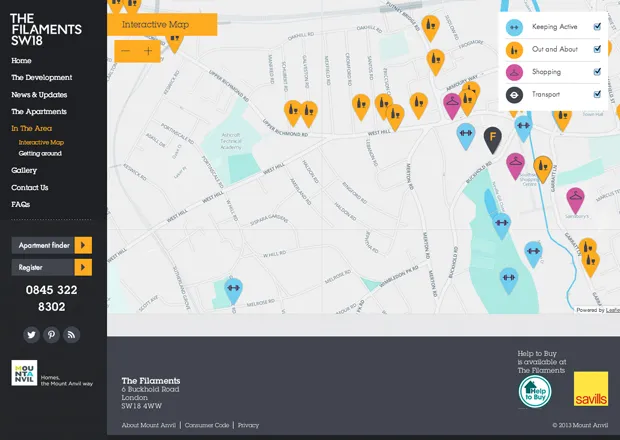
Task: Click the '6 Buckhold Road' address text
Action: coord(150,389)
